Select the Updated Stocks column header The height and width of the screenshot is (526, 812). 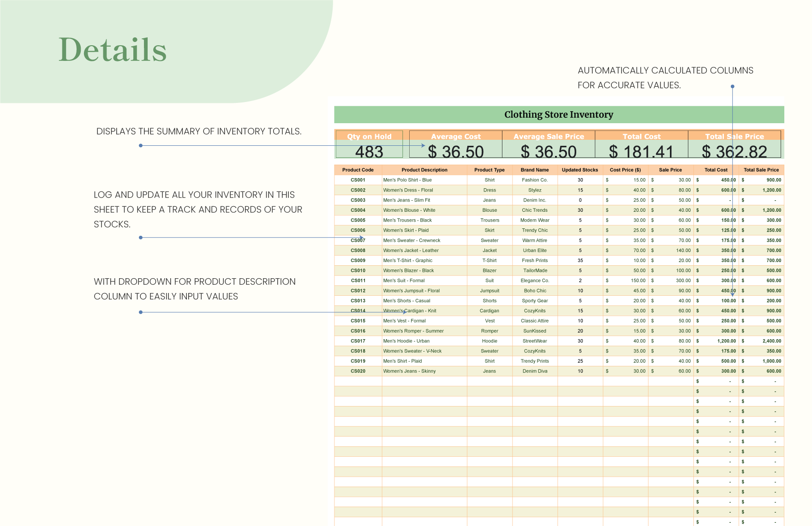tap(580, 170)
